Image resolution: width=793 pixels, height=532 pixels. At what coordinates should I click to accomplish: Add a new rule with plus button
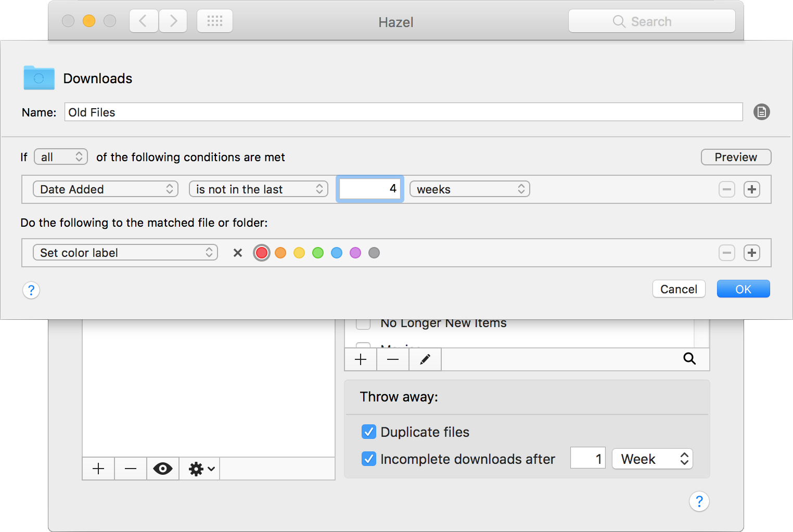[361, 359]
